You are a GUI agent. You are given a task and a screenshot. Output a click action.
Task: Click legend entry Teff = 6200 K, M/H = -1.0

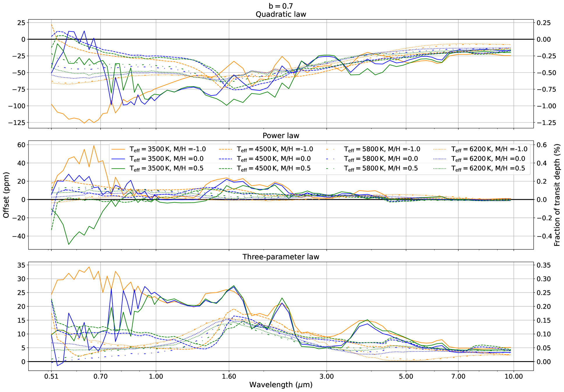489,149
